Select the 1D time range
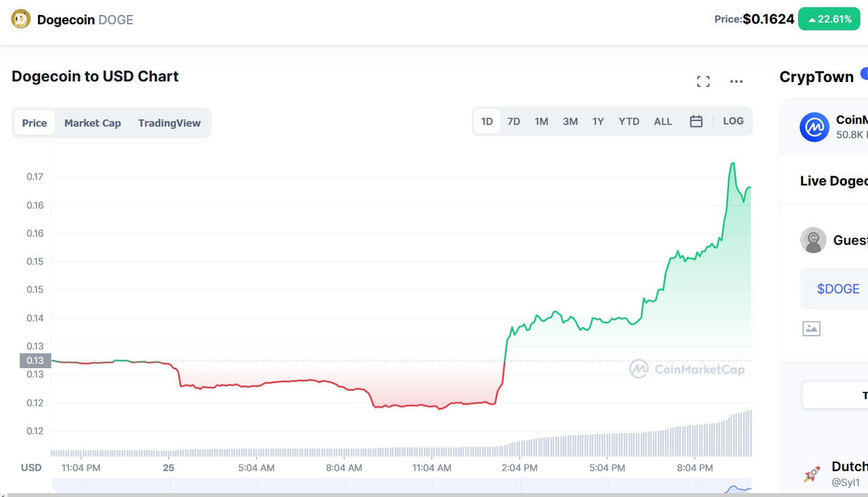Screen dimensions: 868x497 coord(487,121)
